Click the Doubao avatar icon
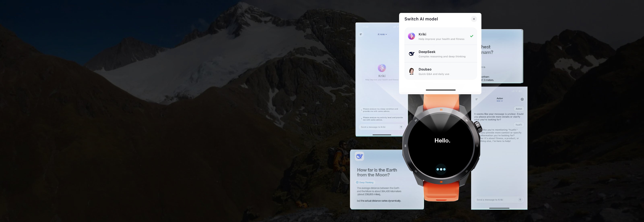Image resolution: width=644 pixels, height=222 pixels. click(x=411, y=71)
